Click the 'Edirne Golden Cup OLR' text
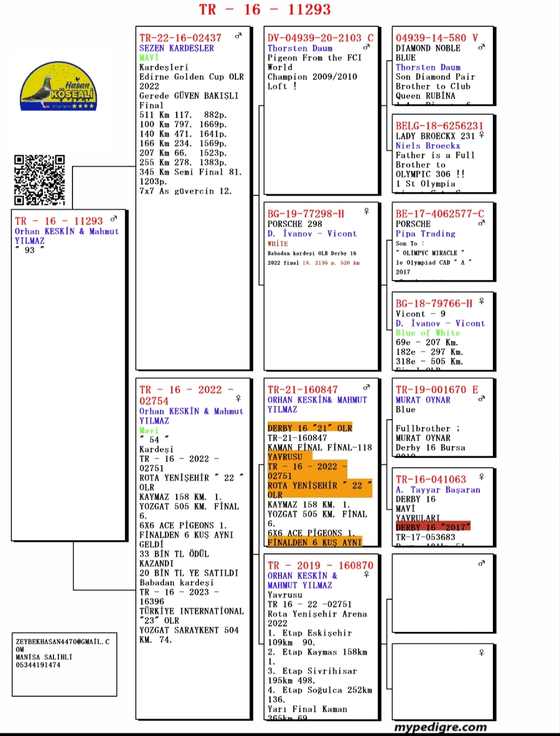Viewport: 560px width, 736px height. 192,77
